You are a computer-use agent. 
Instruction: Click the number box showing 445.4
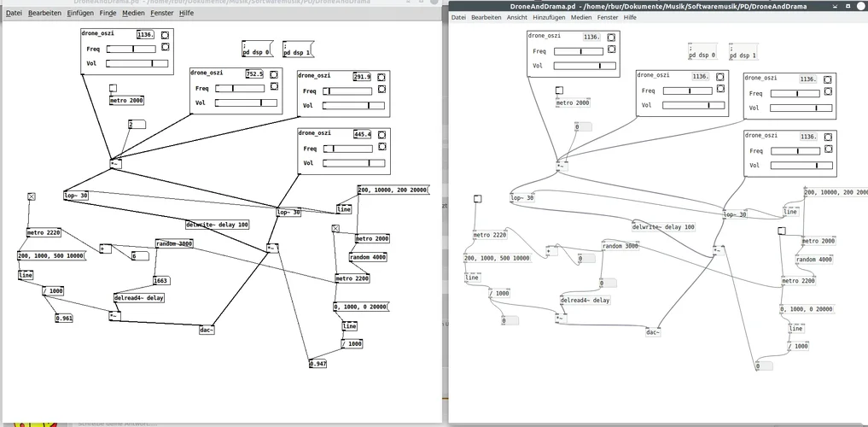coord(363,134)
